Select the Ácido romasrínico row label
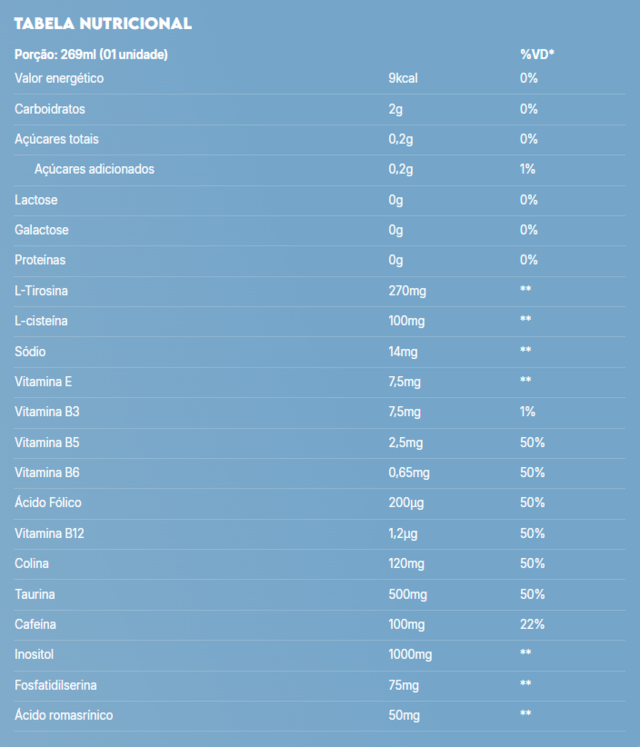The width and height of the screenshot is (640, 747). click(x=63, y=715)
